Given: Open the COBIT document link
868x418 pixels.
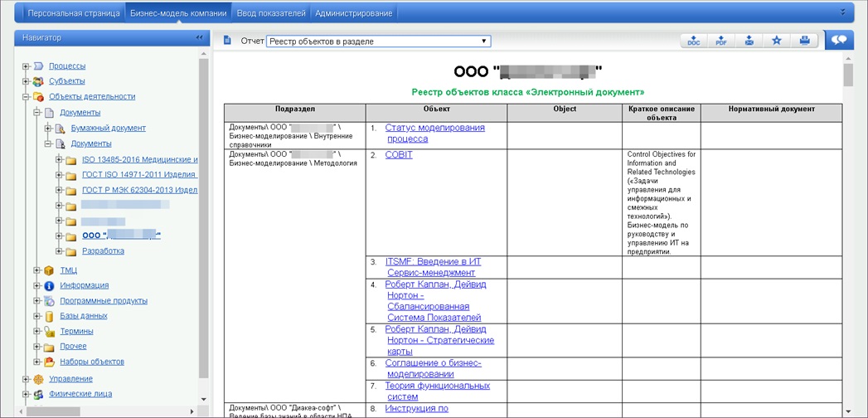Looking at the screenshot, I should click(x=399, y=155).
